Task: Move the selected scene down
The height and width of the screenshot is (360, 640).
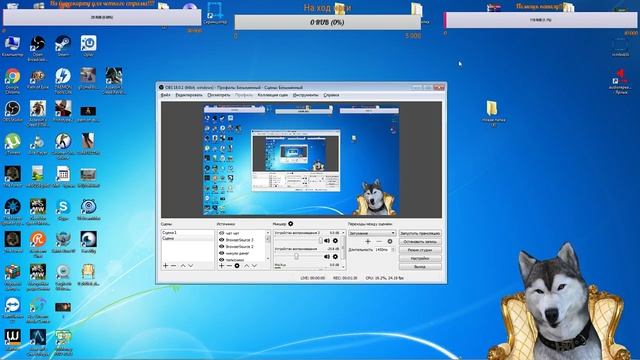Action: click(x=191, y=266)
